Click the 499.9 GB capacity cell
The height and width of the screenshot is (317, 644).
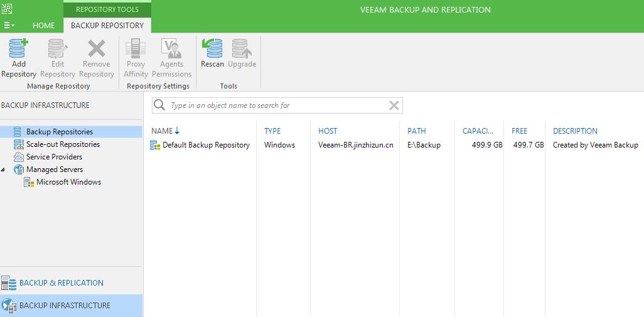(487, 145)
